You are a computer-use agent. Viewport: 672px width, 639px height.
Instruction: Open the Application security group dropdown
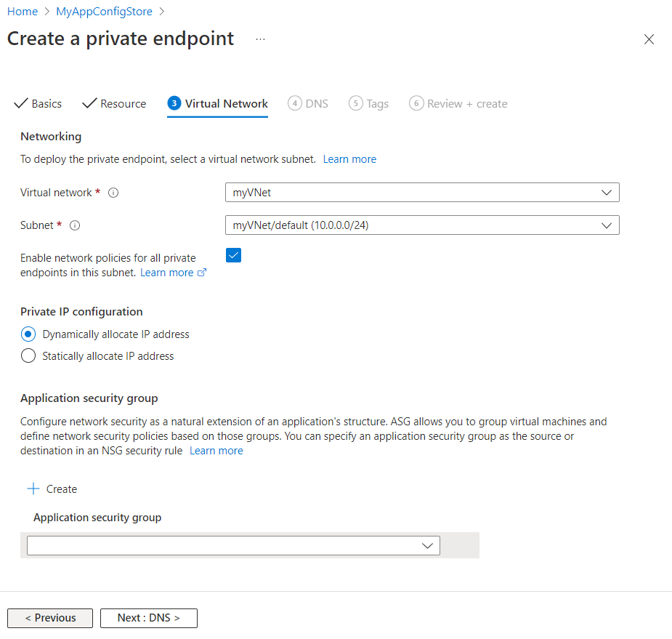pyautogui.click(x=233, y=546)
